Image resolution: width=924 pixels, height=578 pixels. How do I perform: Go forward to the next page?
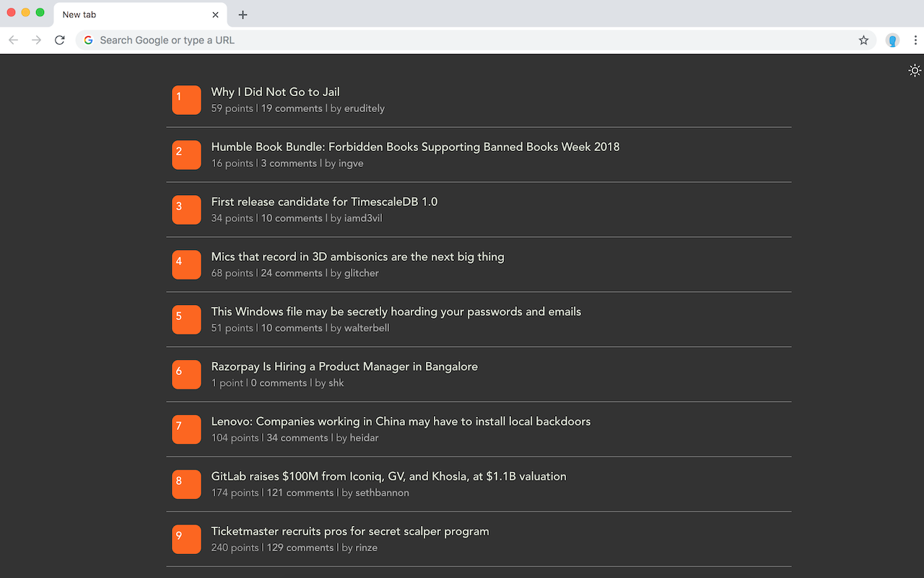point(36,40)
